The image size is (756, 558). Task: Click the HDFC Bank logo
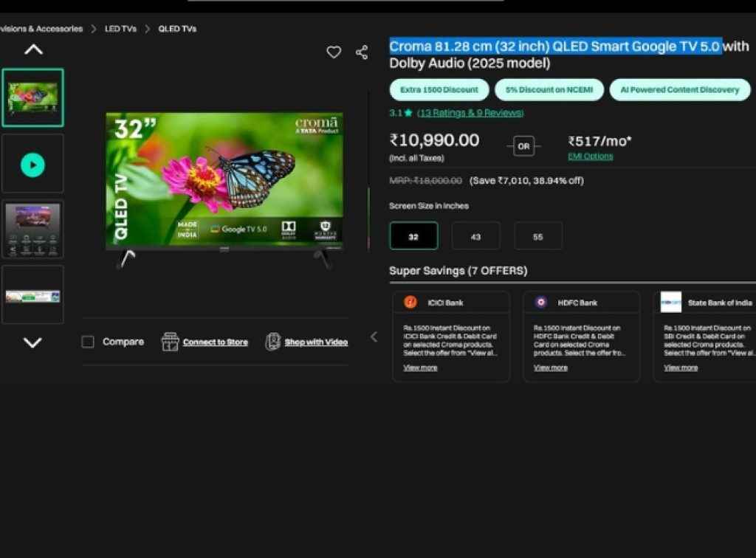coord(542,302)
